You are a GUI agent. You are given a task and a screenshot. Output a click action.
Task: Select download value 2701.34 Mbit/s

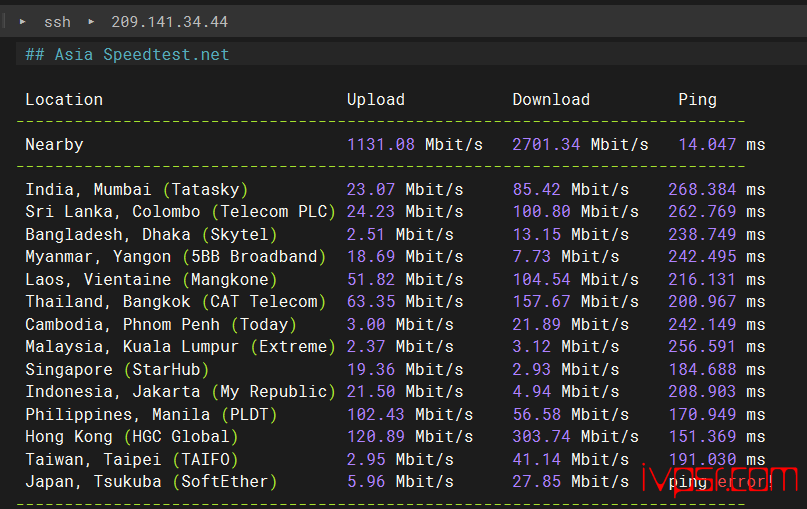[x=581, y=145]
